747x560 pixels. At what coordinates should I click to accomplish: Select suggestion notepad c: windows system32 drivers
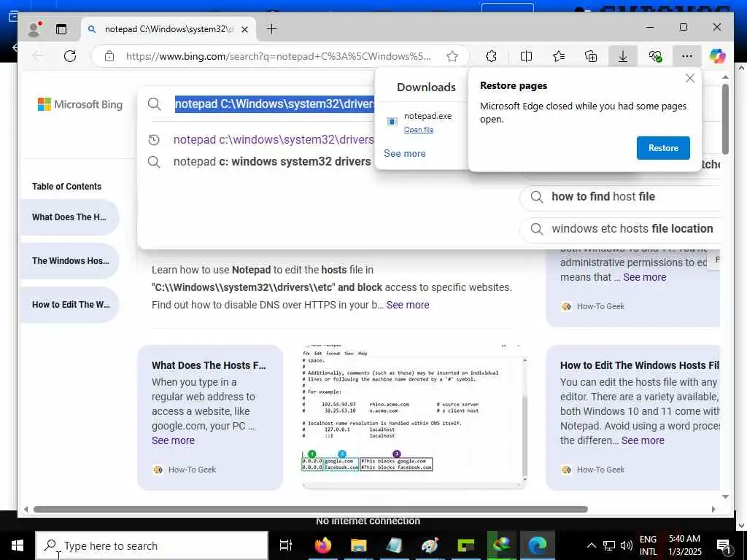point(271,161)
